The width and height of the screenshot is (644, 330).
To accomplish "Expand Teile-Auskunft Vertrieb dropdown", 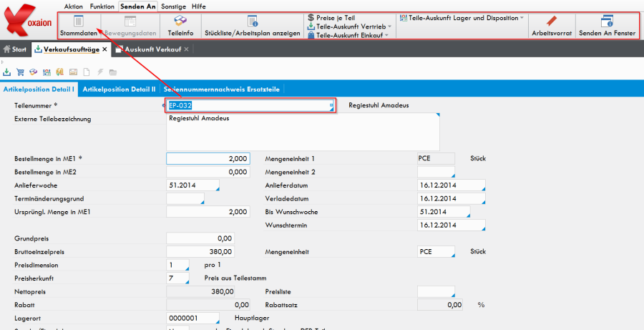I will click(389, 26).
